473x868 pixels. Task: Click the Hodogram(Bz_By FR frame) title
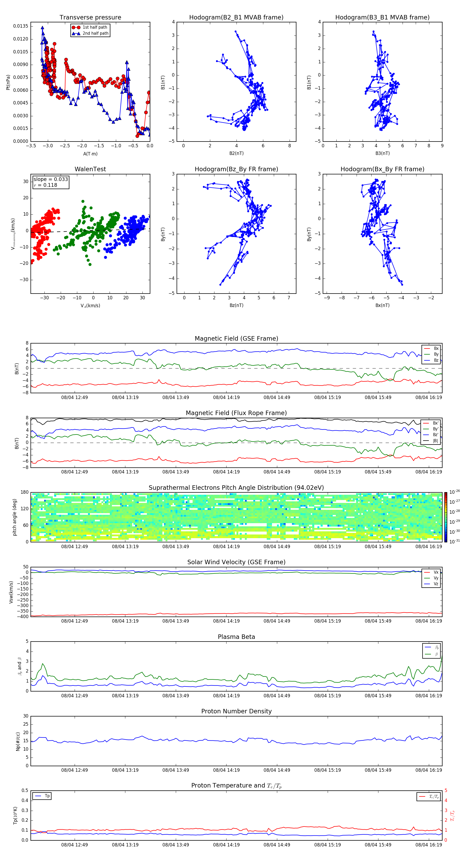pos(236,169)
